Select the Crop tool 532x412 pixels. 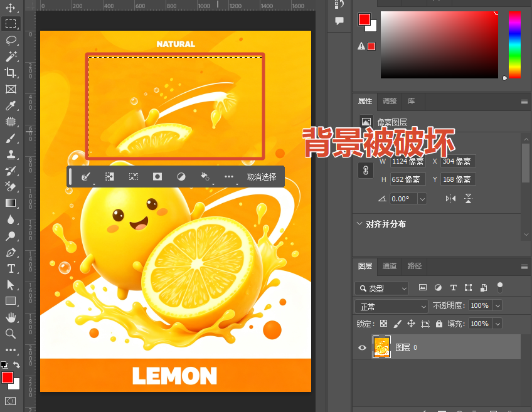tap(11, 73)
